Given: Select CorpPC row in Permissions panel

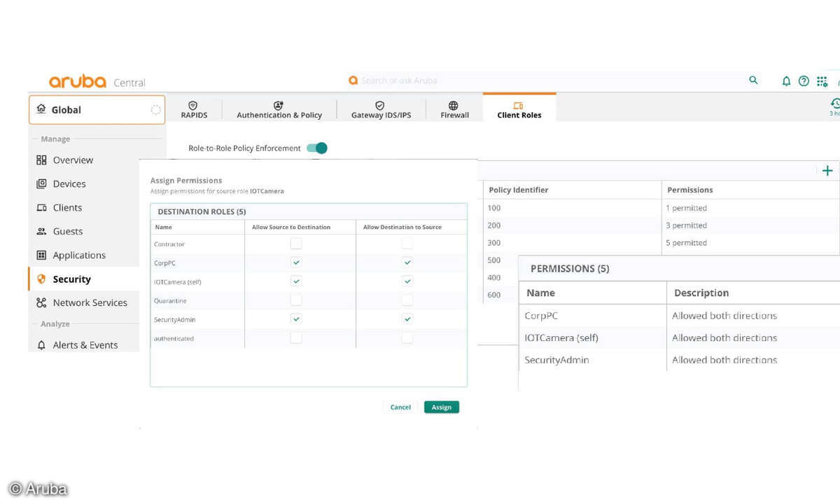Looking at the screenshot, I should [x=679, y=316].
